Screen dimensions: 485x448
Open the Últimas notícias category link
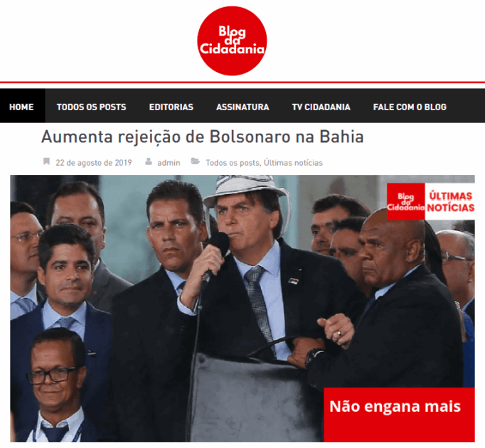[293, 163]
